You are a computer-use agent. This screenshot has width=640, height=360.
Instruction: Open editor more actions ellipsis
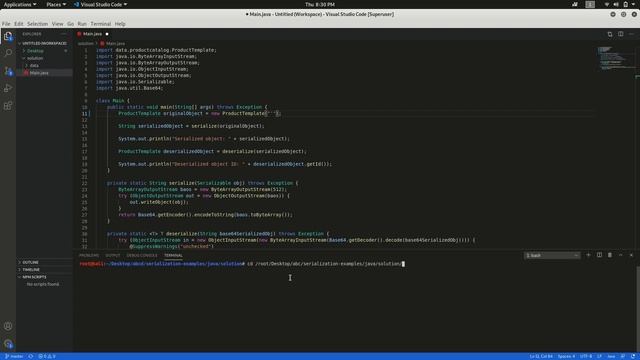(x=631, y=34)
